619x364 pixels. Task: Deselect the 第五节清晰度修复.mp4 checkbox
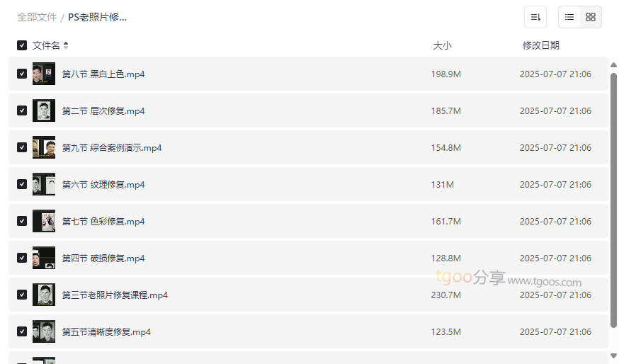click(x=22, y=331)
